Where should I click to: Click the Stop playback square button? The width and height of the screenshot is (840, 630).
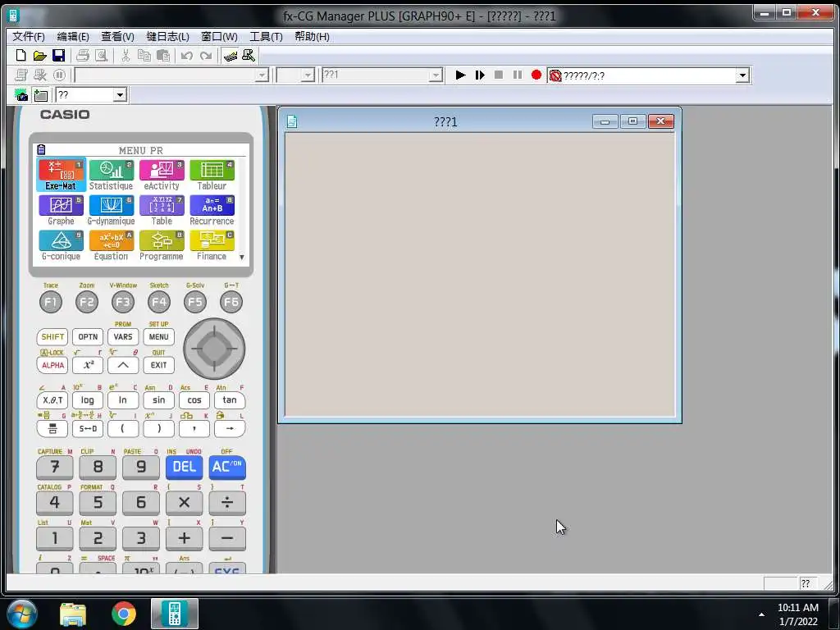click(498, 75)
